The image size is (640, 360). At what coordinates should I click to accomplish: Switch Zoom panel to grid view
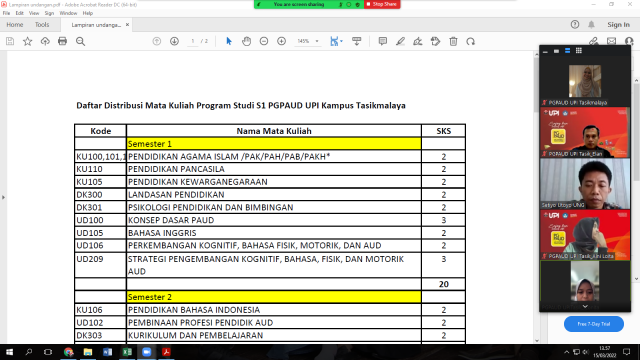click(579, 51)
